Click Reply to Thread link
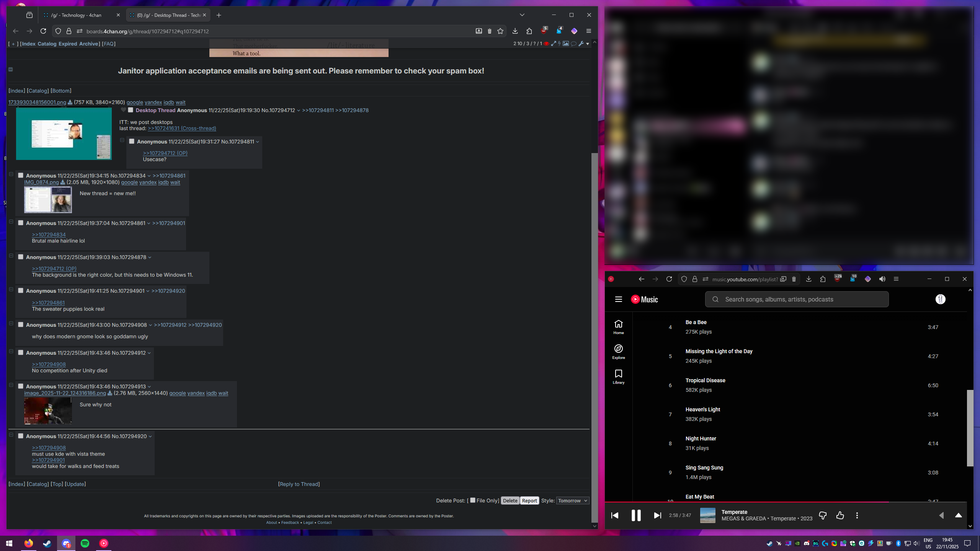Viewport: 980px width, 551px height. coord(299,484)
